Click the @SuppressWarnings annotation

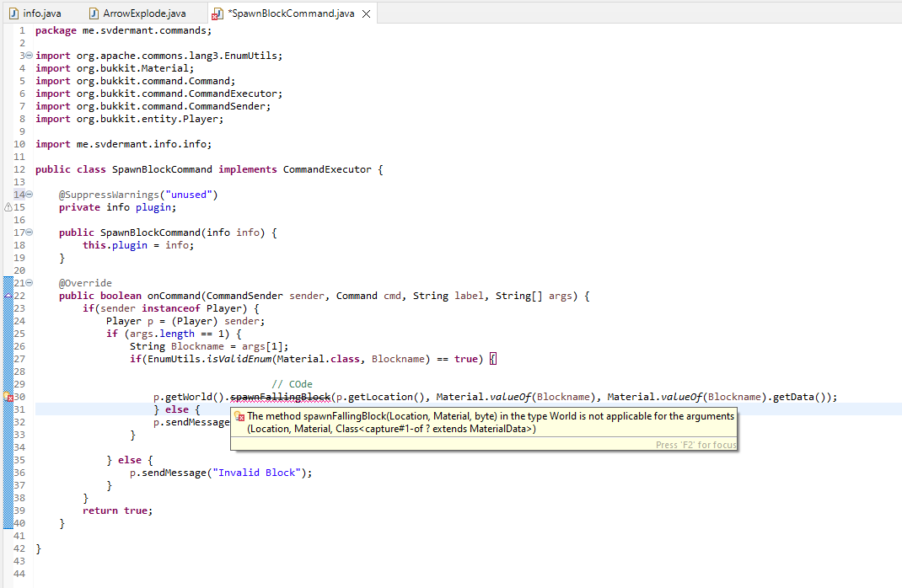(x=138, y=195)
